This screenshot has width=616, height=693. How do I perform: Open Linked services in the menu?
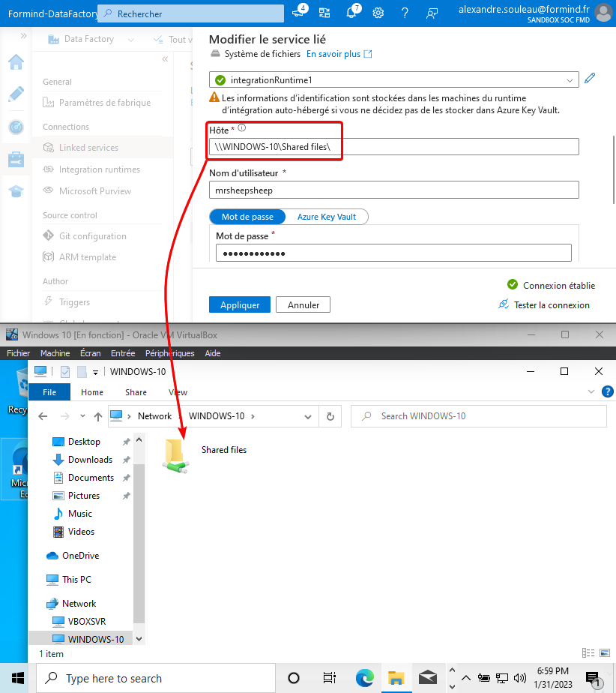(88, 148)
